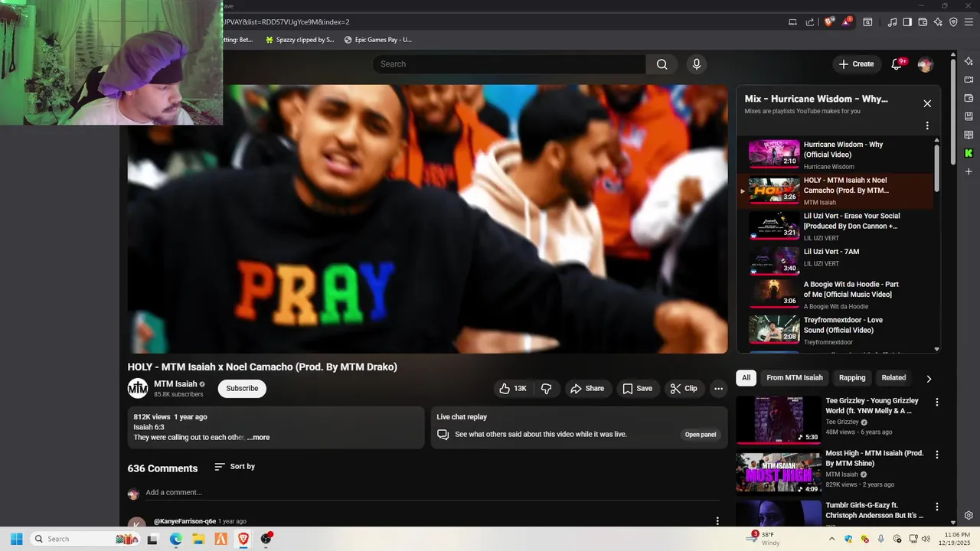Start voice search with microphone icon

tap(697, 64)
